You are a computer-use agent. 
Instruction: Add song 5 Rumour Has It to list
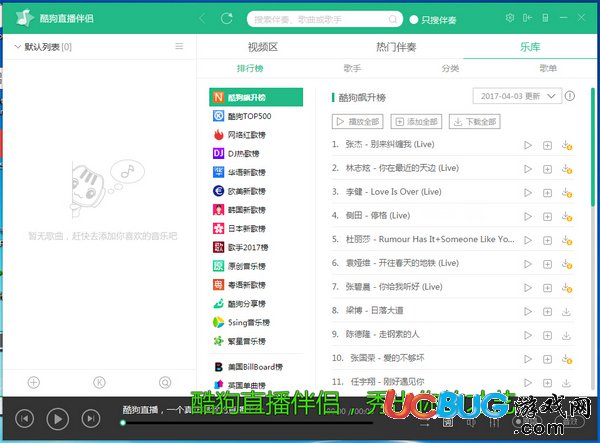click(x=548, y=240)
